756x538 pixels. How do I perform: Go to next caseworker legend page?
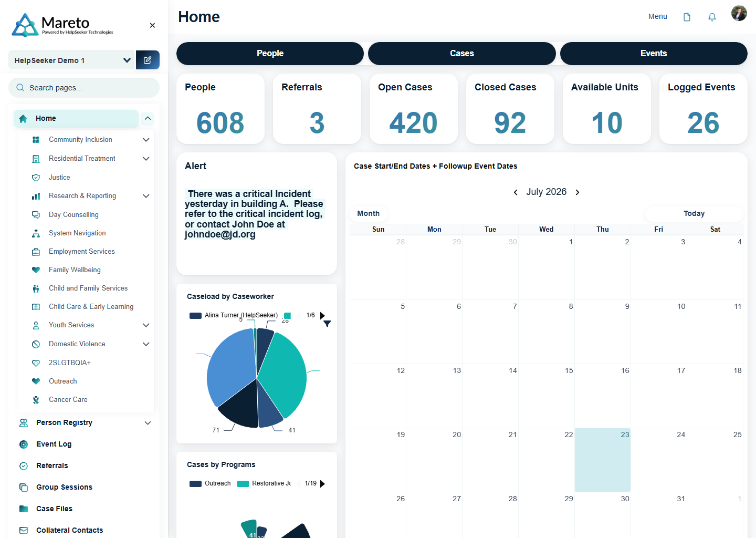pyautogui.click(x=322, y=316)
